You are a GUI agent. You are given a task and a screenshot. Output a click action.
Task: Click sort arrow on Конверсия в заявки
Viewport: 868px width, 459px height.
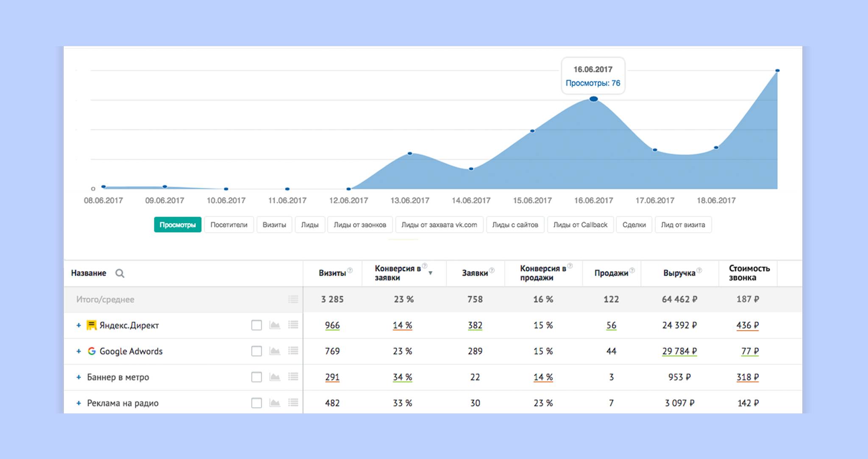(x=430, y=273)
